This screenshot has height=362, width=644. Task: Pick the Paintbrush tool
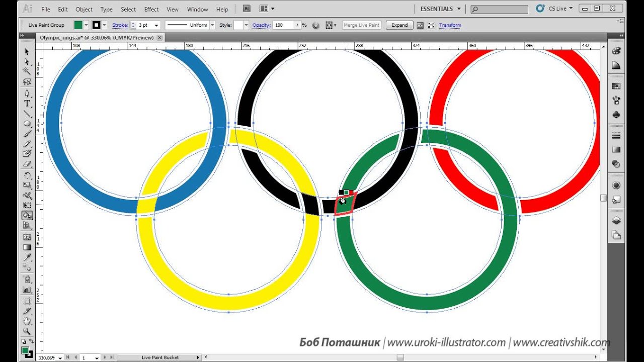(27, 134)
